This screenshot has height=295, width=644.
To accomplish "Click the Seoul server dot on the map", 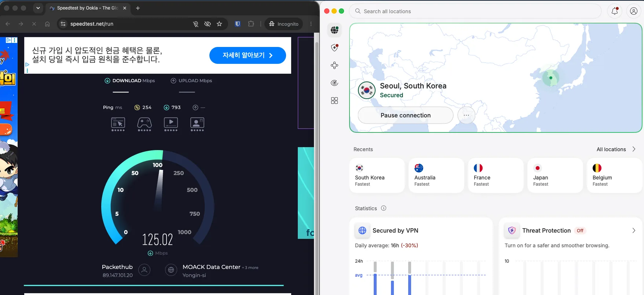I will (550, 78).
